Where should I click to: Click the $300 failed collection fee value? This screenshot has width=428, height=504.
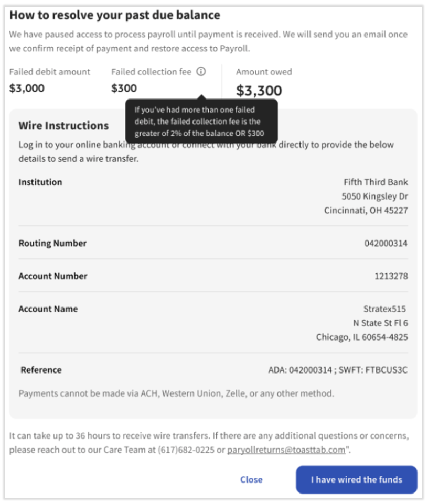pyautogui.click(x=124, y=88)
